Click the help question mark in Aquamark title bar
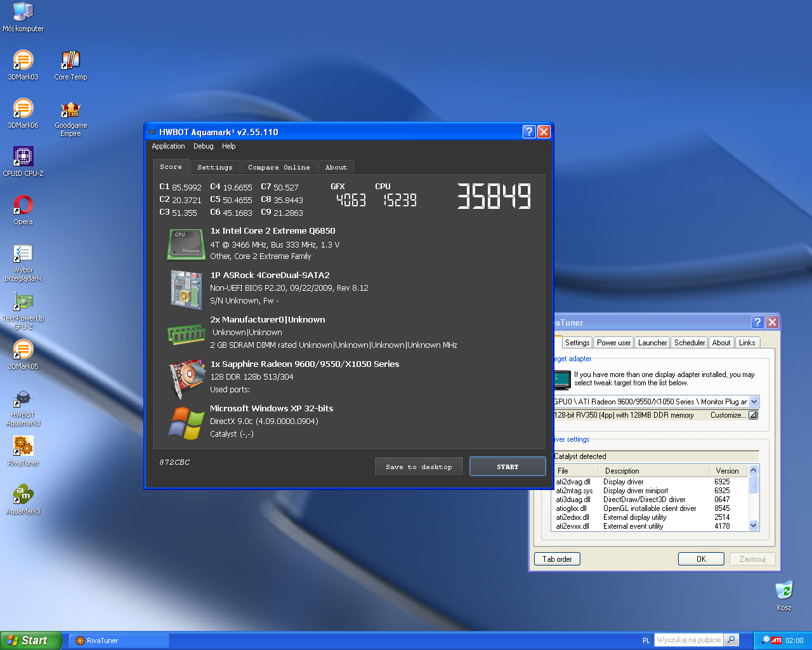The height and width of the screenshot is (650, 812). tap(529, 131)
